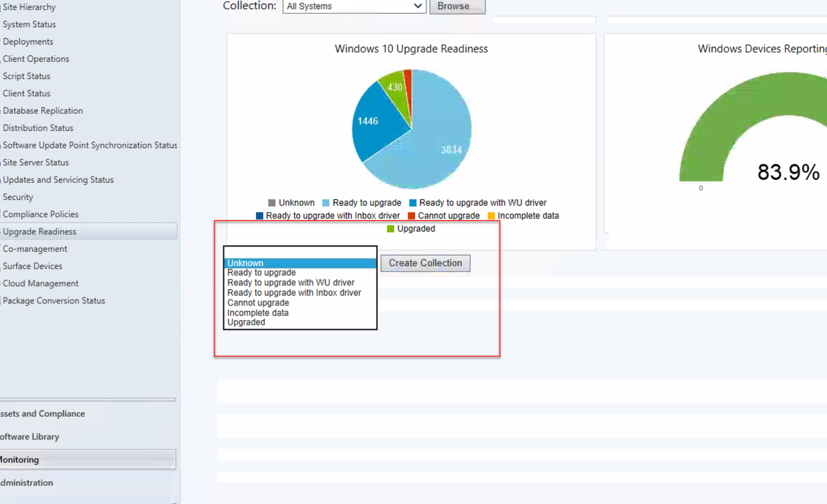Pick Upgraded in the list box
This screenshot has width=827, height=504.
coord(246,322)
